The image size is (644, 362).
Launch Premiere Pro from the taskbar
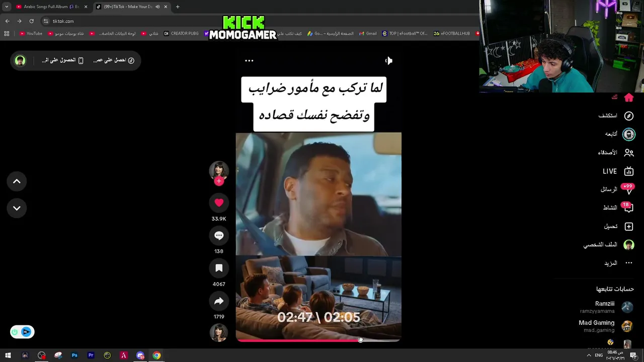(91, 355)
